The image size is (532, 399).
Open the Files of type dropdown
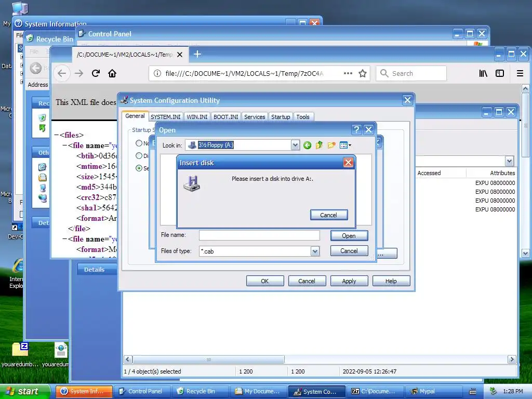pos(315,251)
